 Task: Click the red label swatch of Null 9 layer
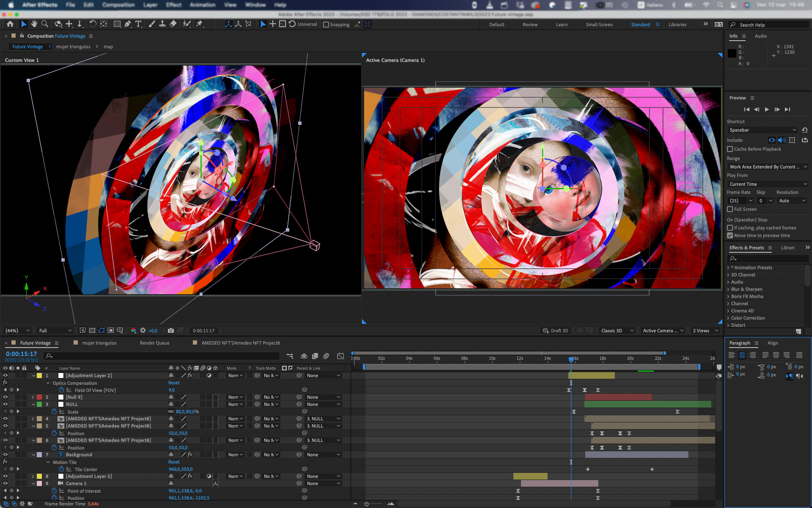pyautogui.click(x=39, y=397)
